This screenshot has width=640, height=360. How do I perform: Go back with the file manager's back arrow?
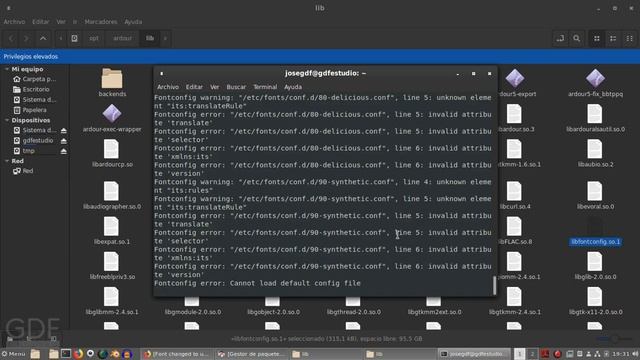click(x=11, y=38)
